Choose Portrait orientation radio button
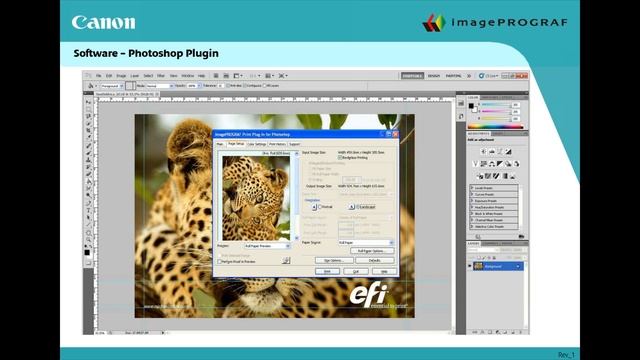The height and width of the screenshot is (360, 640). (x=320, y=207)
